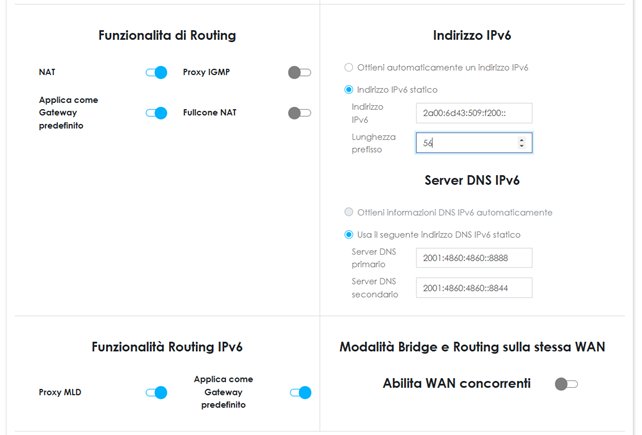Screen dimensions: 642x435
Task: Select the 'Indirizzo IPv6 statico' radio button
Action: 348,90
